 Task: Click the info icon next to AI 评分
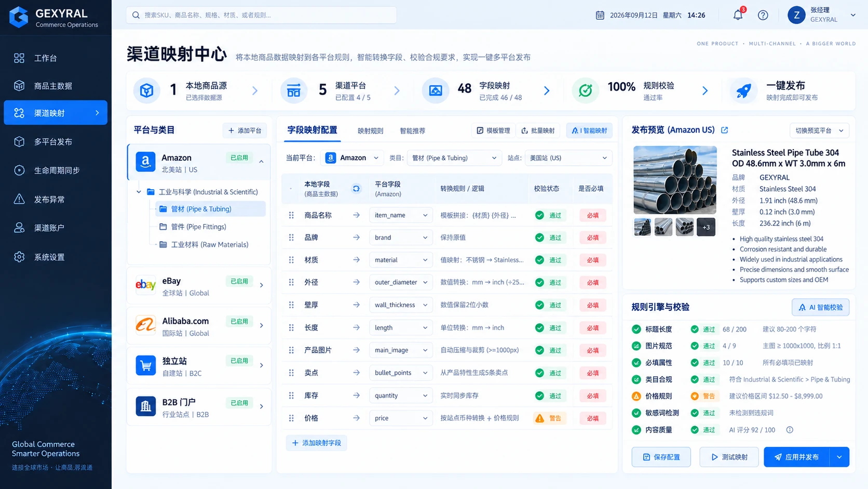tap(790, 430)
